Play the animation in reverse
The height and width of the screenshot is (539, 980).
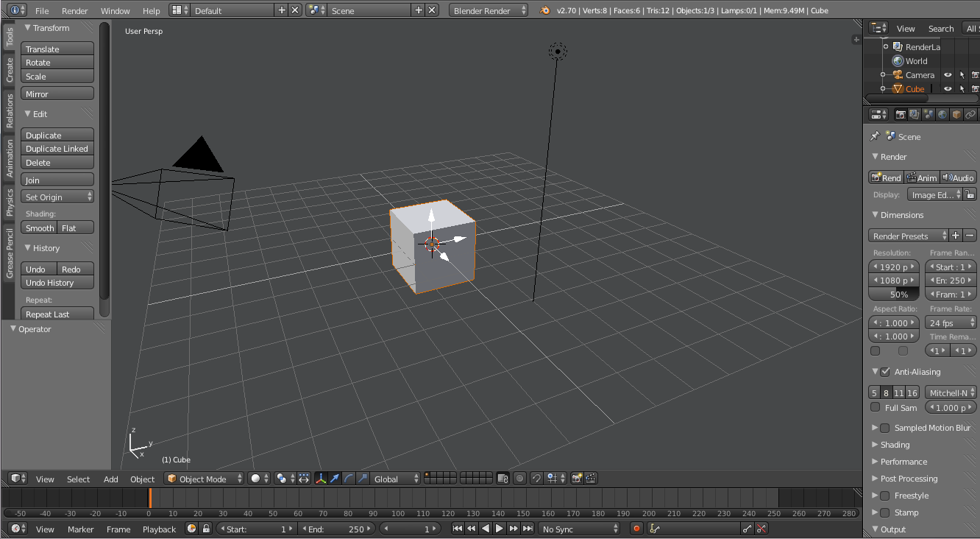486,529
